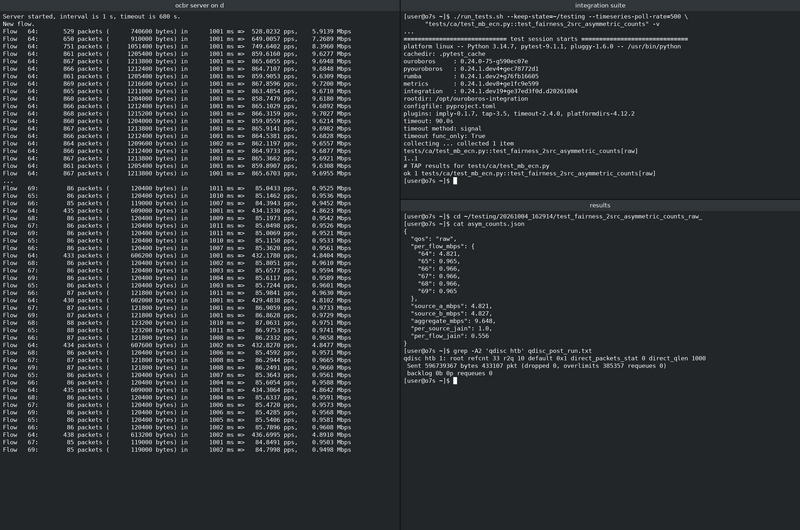Click the 'platform linux -- Python 3.14.7' line

tap(542, 46)
